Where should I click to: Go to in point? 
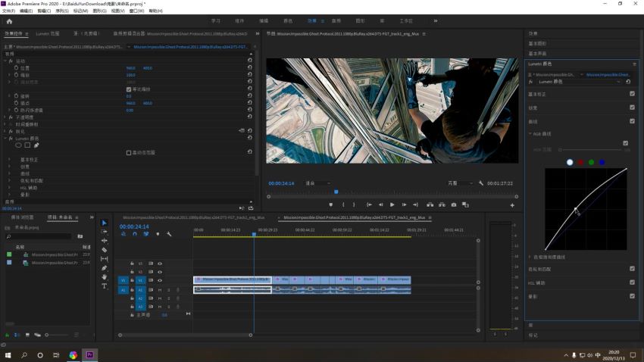click(x=369, y=204)
